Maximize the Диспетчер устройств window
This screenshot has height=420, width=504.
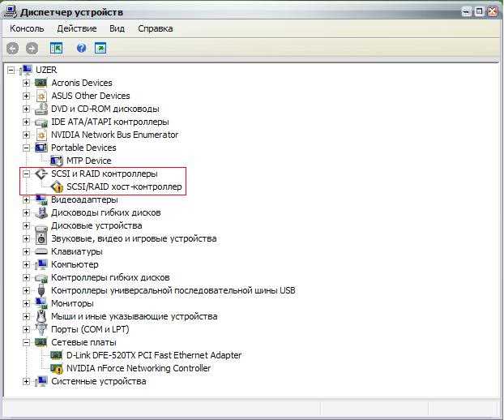[x=479, y=12]
